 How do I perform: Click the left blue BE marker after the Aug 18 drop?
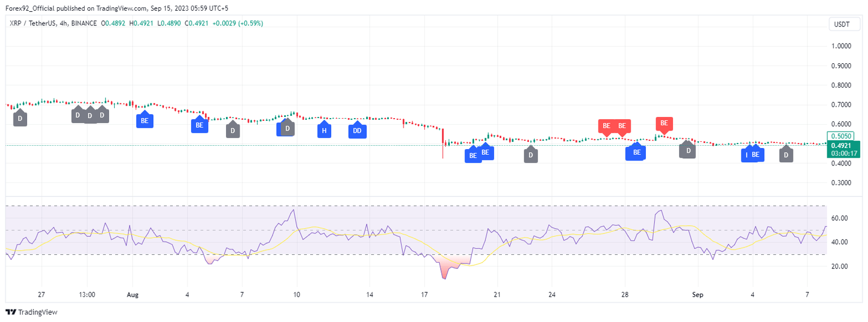tap(473, 155)
